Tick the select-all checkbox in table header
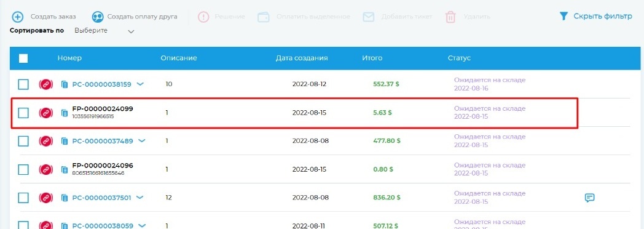The width and height of the screenshot is (644, 229). (x=23, y=58)
